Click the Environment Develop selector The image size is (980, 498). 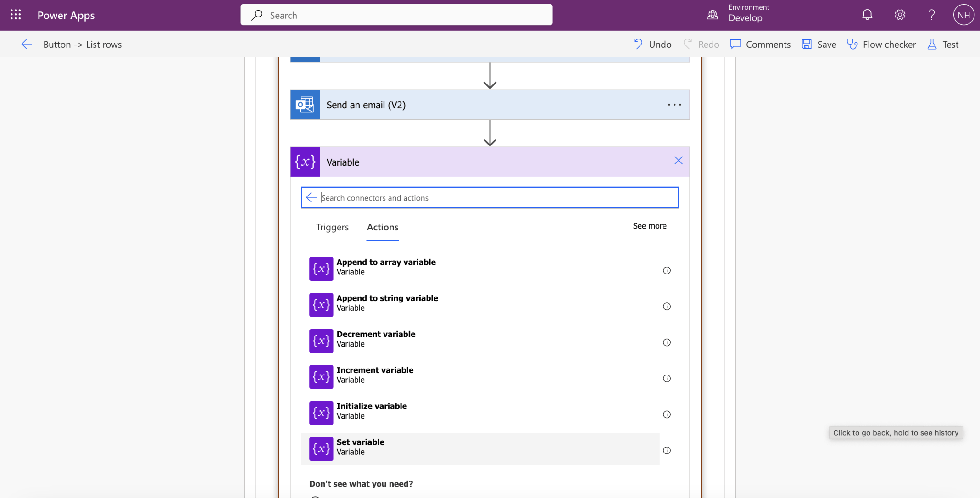click(739, 14)
